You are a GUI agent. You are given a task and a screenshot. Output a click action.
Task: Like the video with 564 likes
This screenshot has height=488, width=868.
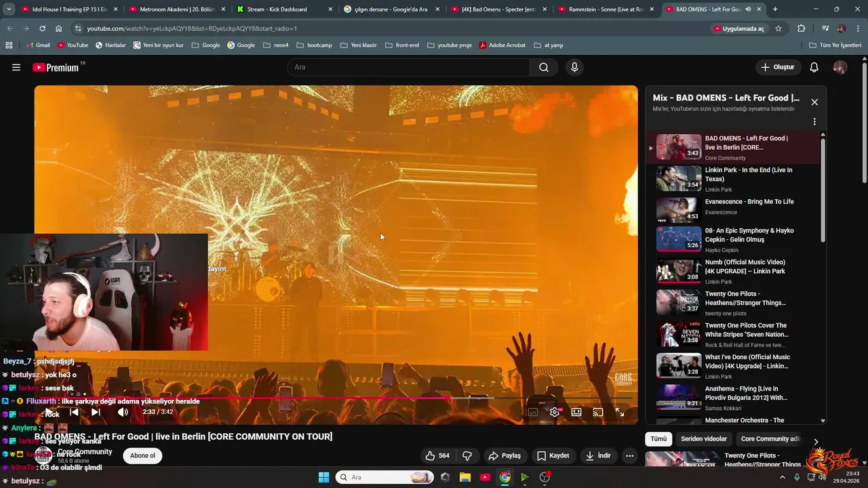tap(437, 455)
